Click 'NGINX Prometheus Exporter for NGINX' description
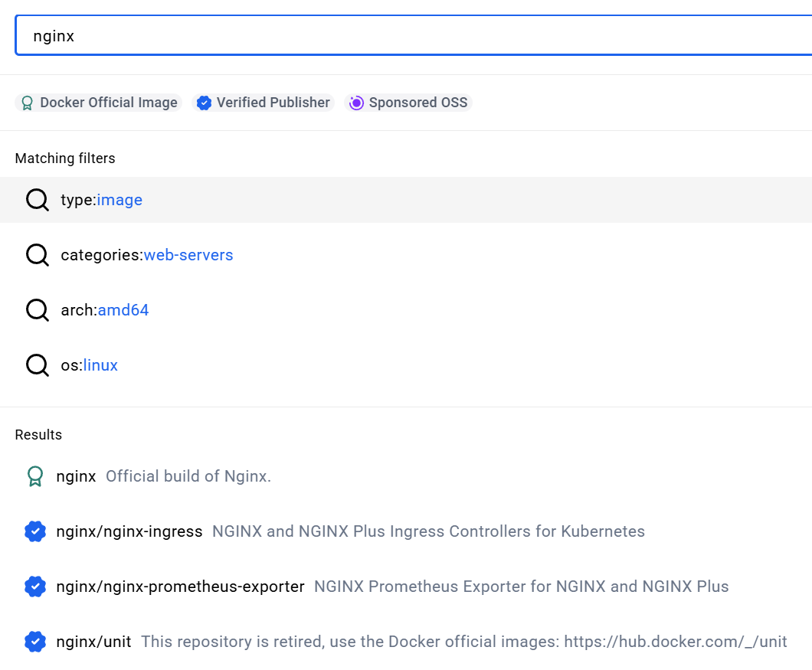This screenshot has width=812, height=670. tap(522, 587)
